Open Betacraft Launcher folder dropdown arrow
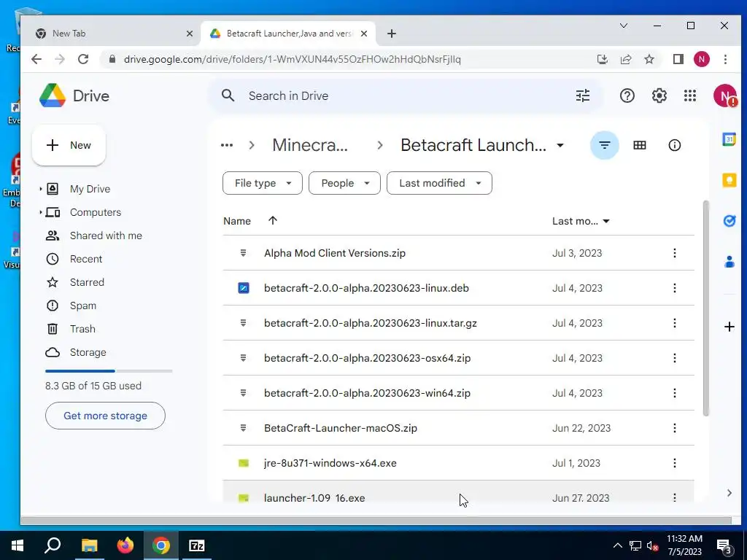Image resolution: width=747 pixels, height=560 pixels. pos(560,145)
